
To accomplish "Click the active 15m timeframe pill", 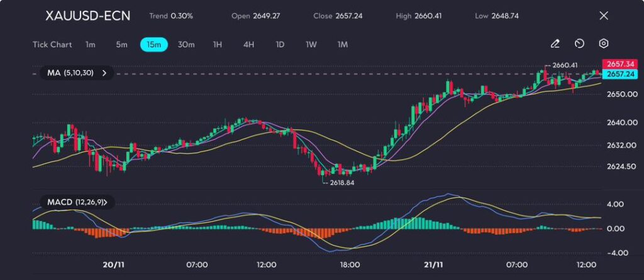I will click(x=153, y=45).
